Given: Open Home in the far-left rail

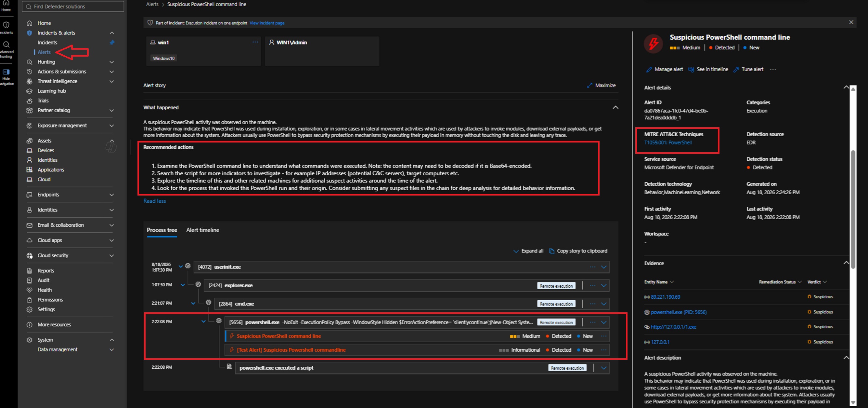Looking at the screenshot, I should [x=6, y=6].
